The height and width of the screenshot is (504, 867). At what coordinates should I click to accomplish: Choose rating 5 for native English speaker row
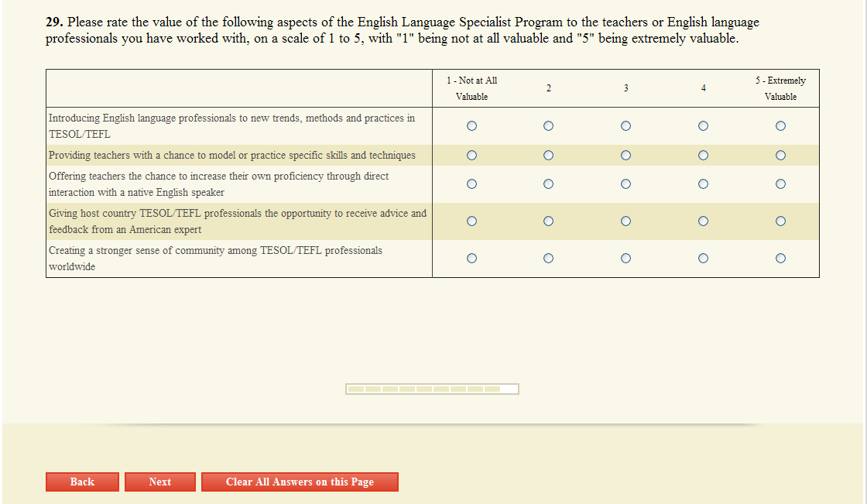point(780,184)
